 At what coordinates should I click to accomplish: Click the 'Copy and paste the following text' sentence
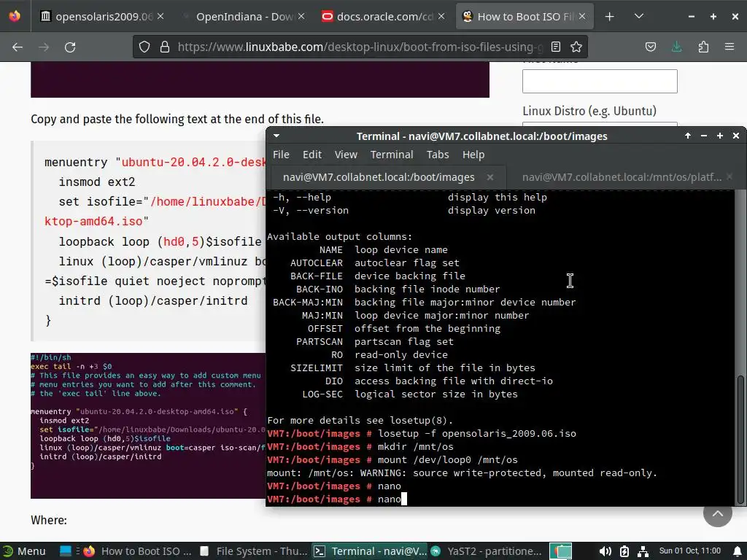click(177, 119)
